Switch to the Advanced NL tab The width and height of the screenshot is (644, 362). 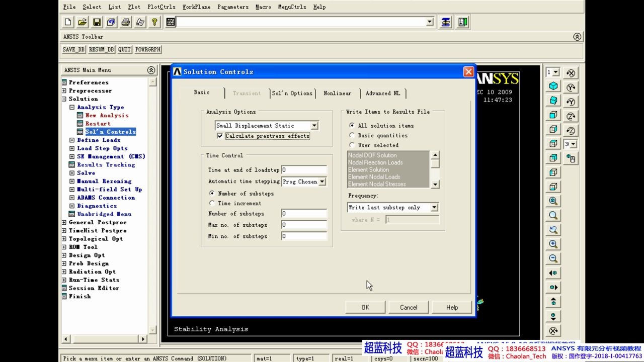(383, 93)
